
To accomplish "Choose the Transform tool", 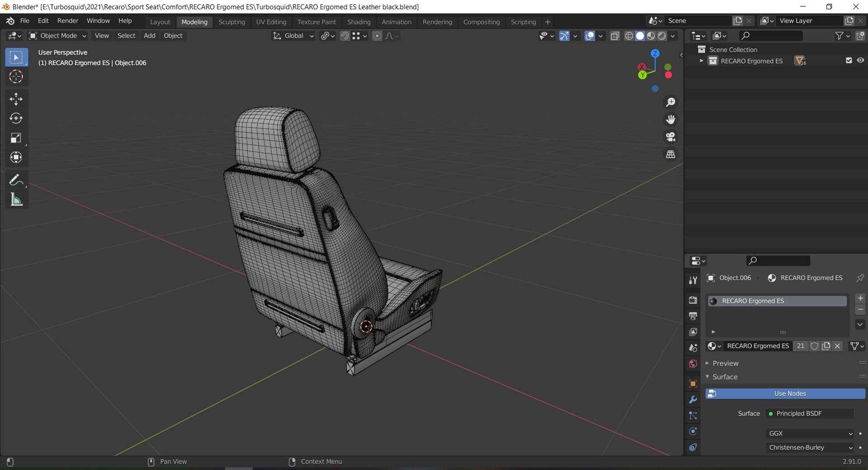I will pos(16,157).
